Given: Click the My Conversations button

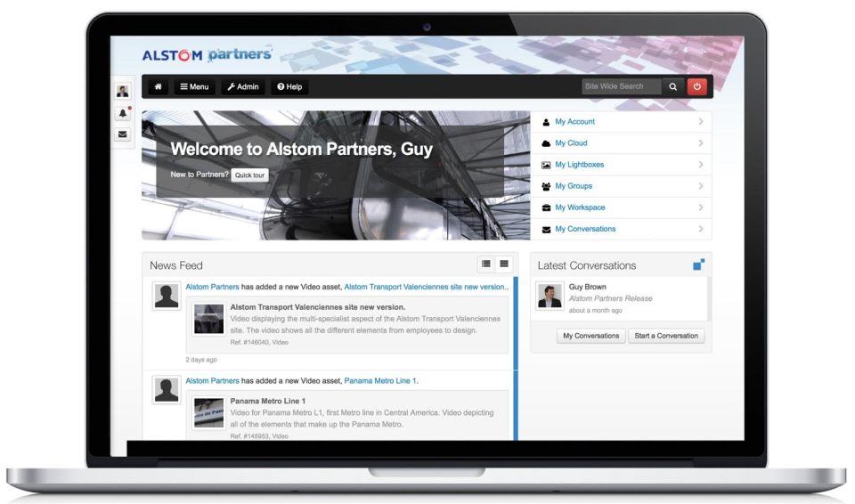Looking at the screenshot, I should point(591,336).
